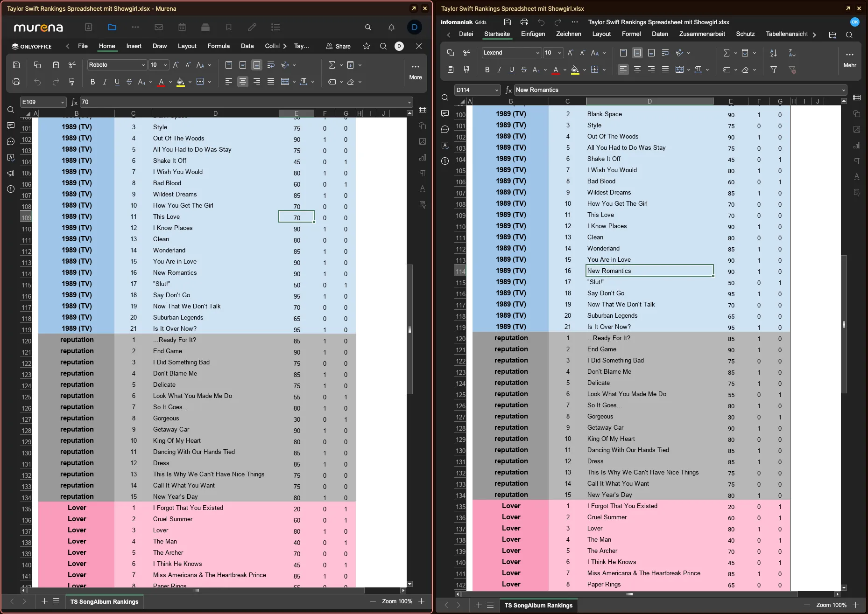Click the formula bar containing New Romantics

[x=677, y=90]
